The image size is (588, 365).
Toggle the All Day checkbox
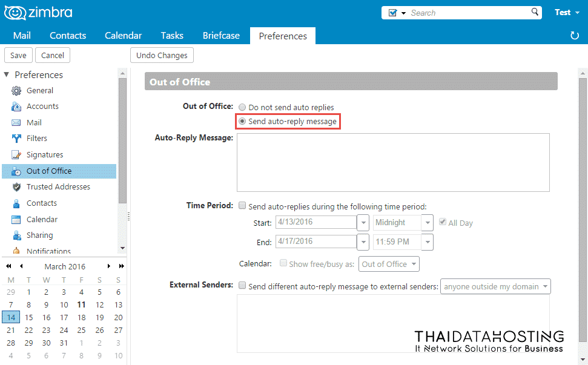(443, 222)
